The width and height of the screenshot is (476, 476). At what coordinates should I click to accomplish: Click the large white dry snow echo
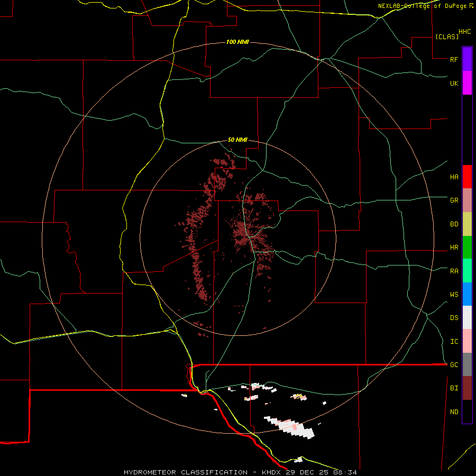point(290,426)
